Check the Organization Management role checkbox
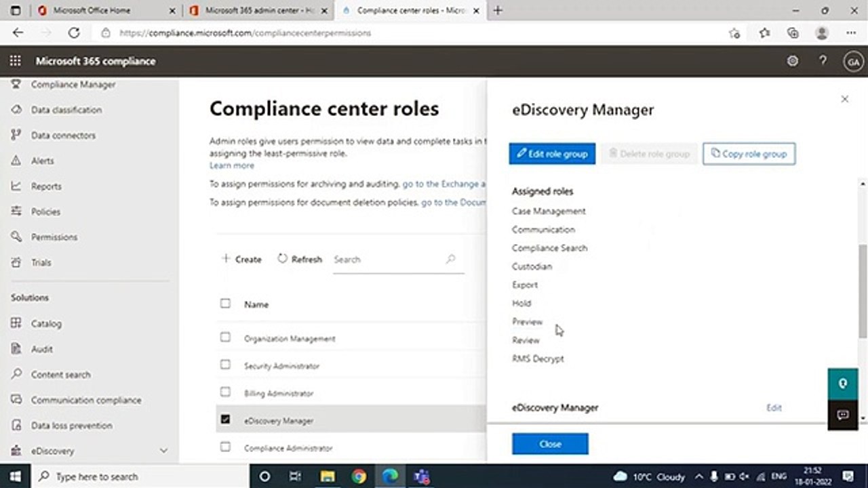The image size is (868, 488). coord(225,338)
